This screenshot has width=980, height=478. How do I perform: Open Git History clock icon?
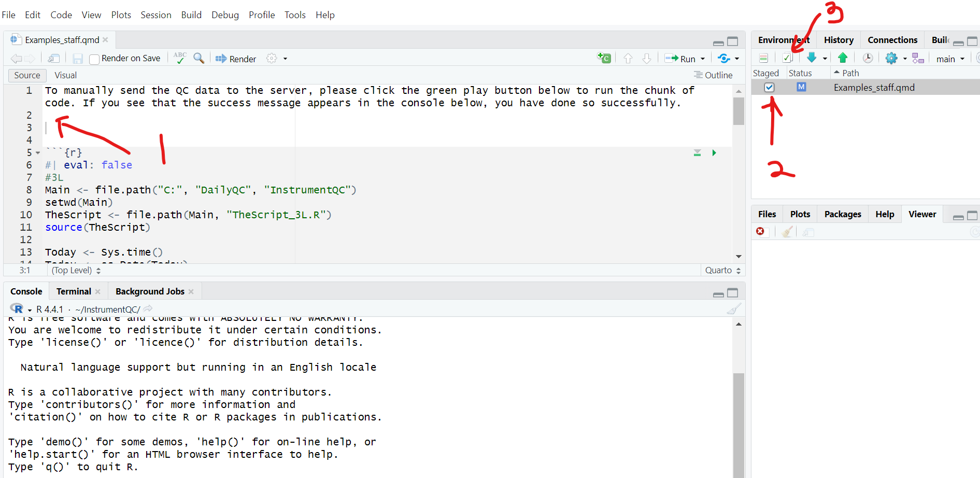tap(868, 58)
